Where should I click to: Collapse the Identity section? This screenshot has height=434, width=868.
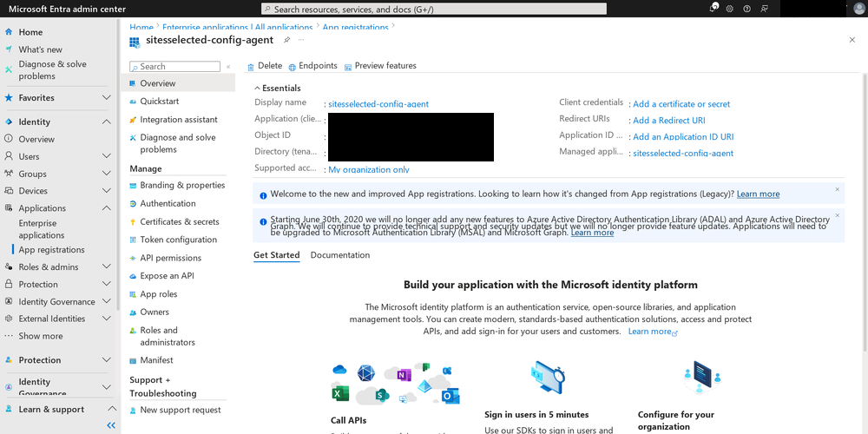[x=107, y=122]
